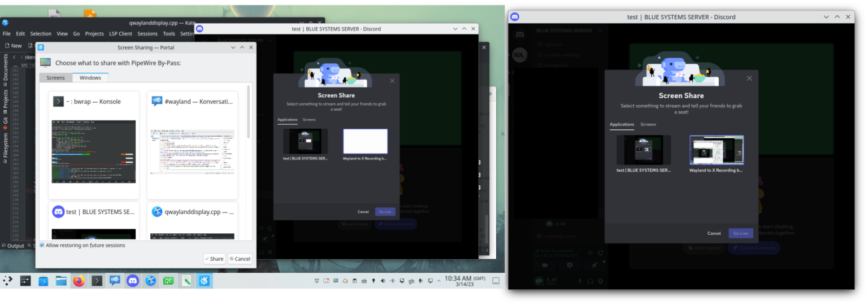Switch to the Screens tab in Portal dialog
The image size is (868, 305).
pos(55,78)
